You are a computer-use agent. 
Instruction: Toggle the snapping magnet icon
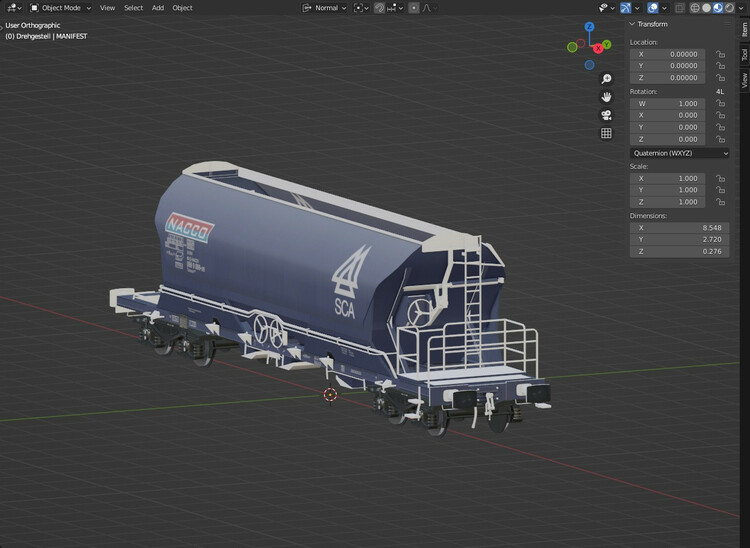point(379,8)
